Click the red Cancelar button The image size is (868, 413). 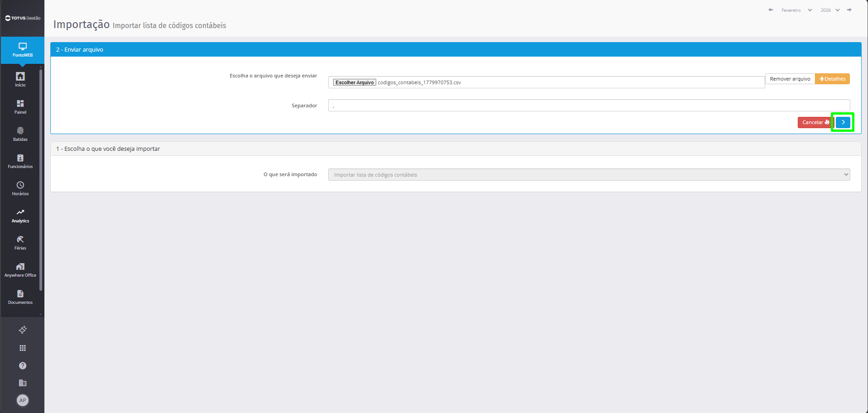pyautogui.click(x=815, y=122)
